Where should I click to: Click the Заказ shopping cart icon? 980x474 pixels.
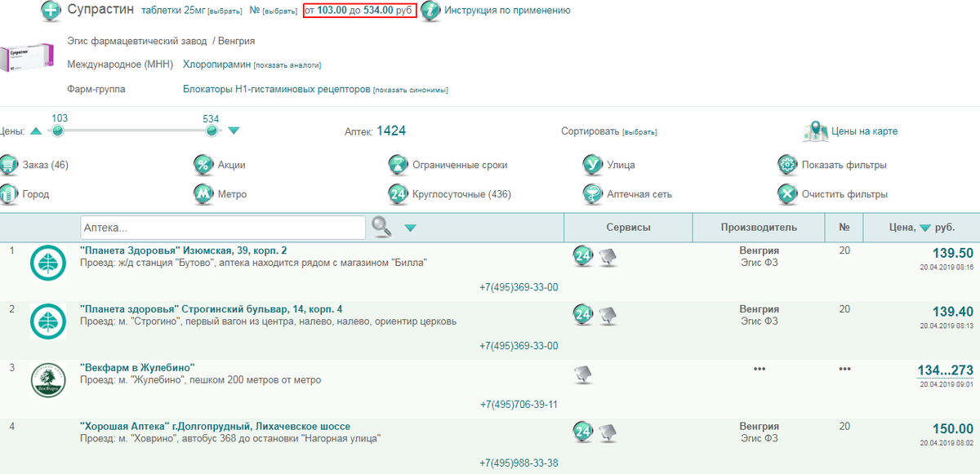pyautogui.click(x=9, y=165)
